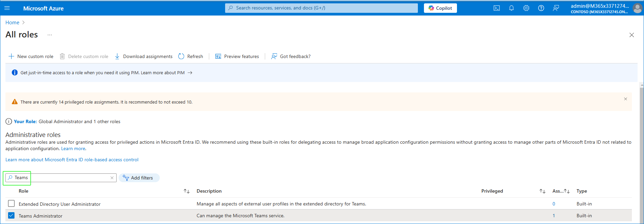Image resolution: width=644 pixels, height=224 pixels.
Task: Open Learn more about Microsoft Entra ID role-based access control
Action: 72,160
